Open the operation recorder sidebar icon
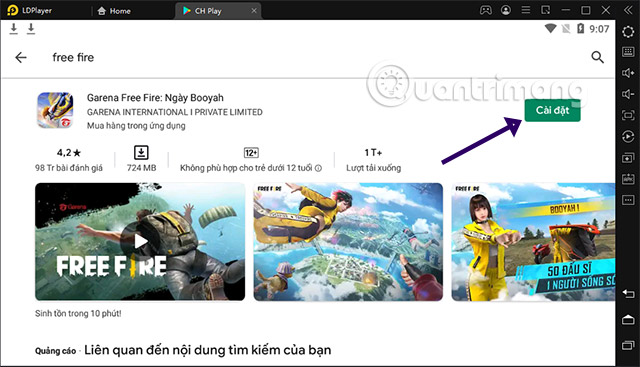Viewport: 640px width, 367px height. pos(628,136)
